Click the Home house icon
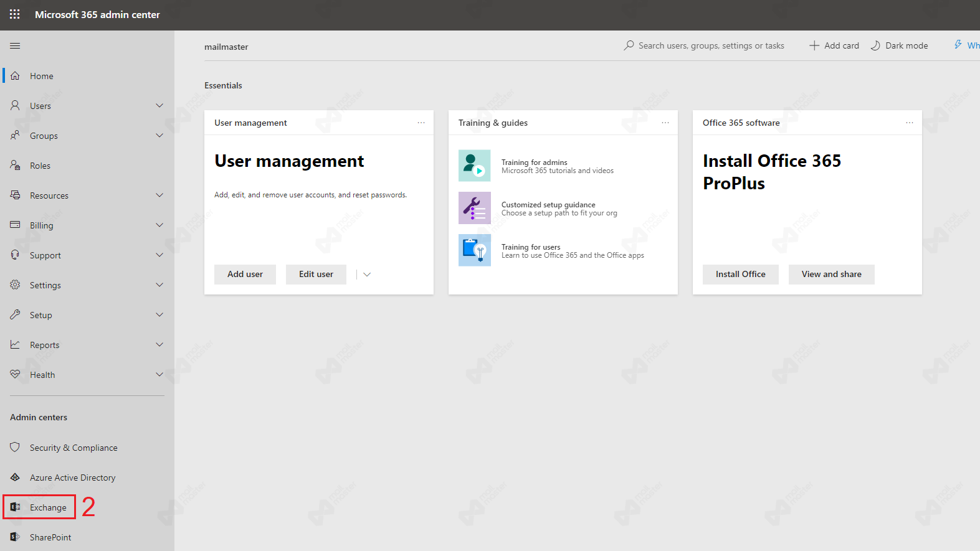 [x=15, y=75]
